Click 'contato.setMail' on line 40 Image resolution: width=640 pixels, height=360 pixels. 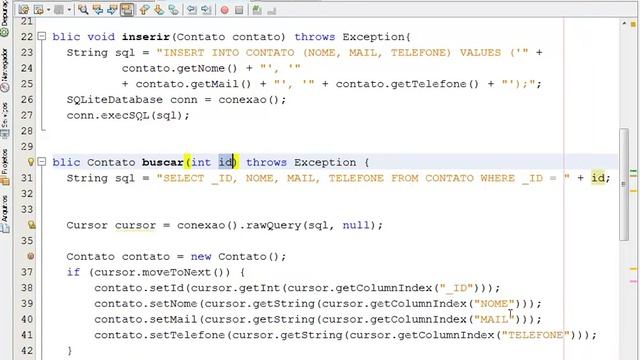[x=146, y=319]
